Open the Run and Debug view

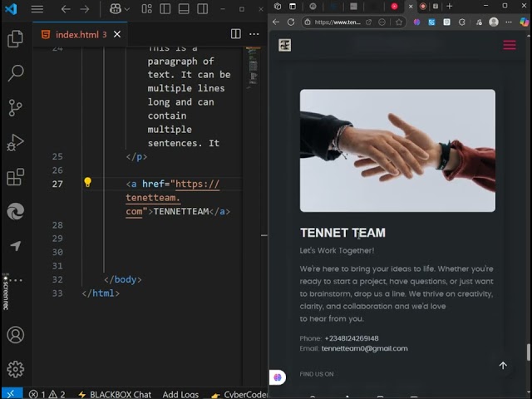coord(15,142)
